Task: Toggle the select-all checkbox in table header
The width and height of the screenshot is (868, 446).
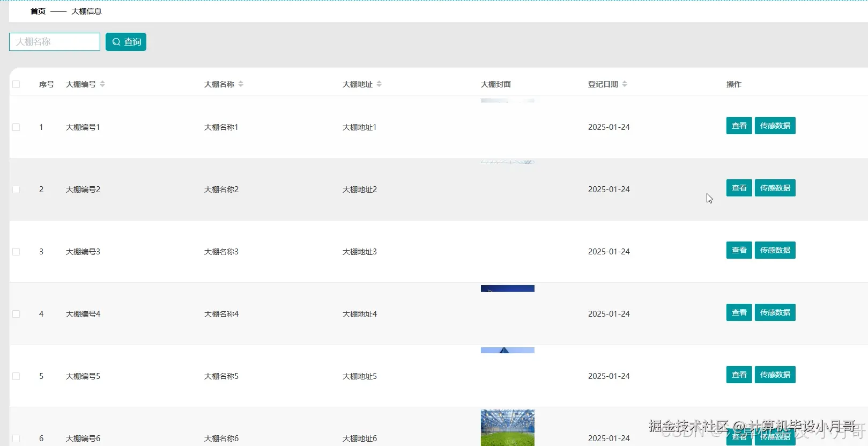Action: 16,84
